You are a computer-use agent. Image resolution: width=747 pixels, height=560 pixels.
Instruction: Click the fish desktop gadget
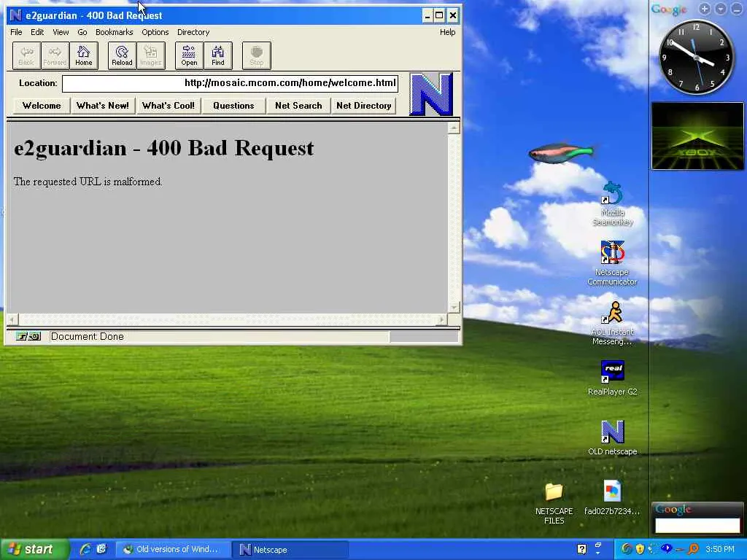point(561,153)
